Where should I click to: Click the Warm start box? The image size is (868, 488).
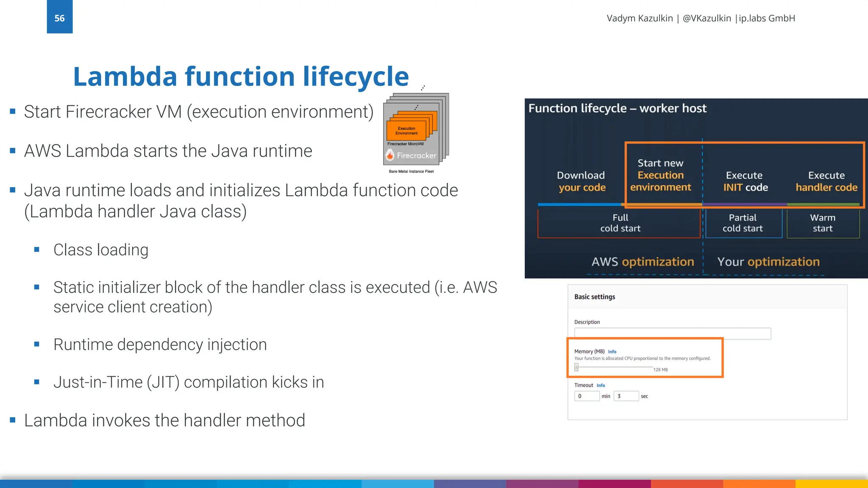pos(822,223)
